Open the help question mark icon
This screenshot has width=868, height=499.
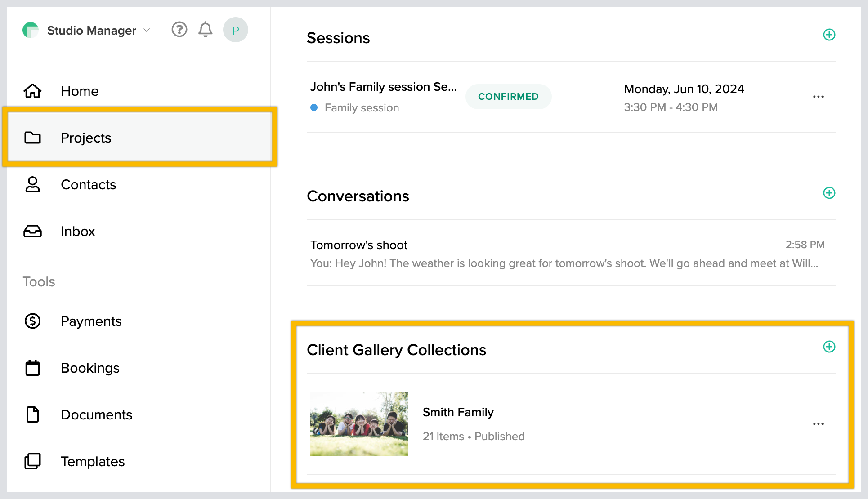pyautogui.click(x=179, y=30)
